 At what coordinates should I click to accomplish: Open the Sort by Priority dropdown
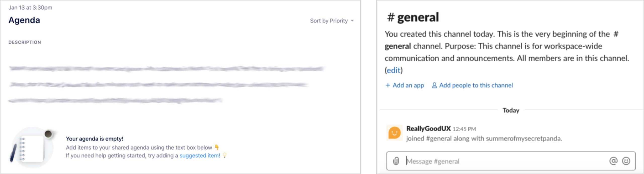tap(332, 21)
